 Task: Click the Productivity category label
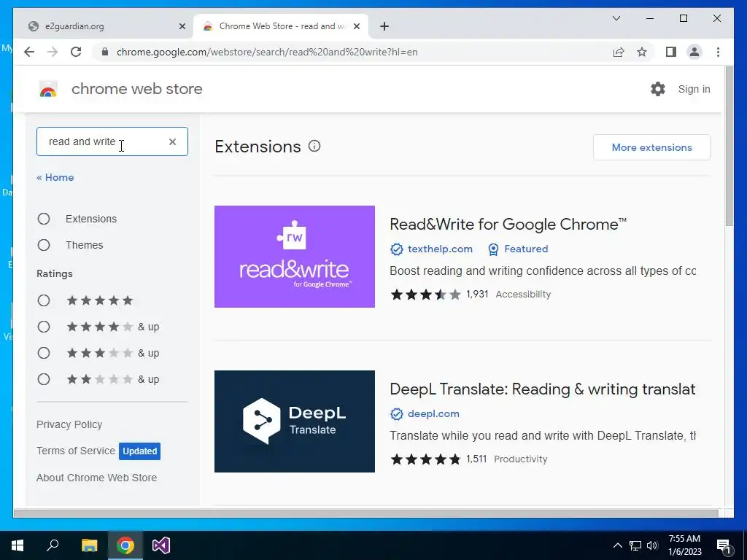pos(521,459)
